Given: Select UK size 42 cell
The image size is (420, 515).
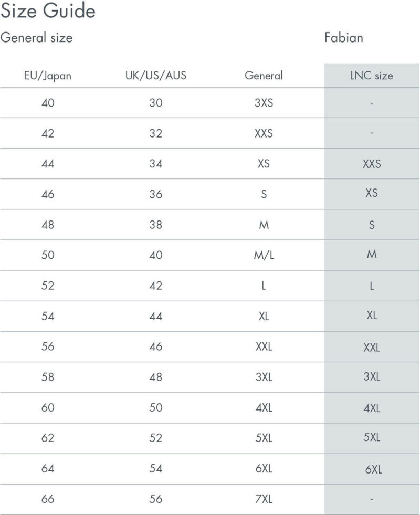Looking at the screenshot, I should (x=155, y=286).
